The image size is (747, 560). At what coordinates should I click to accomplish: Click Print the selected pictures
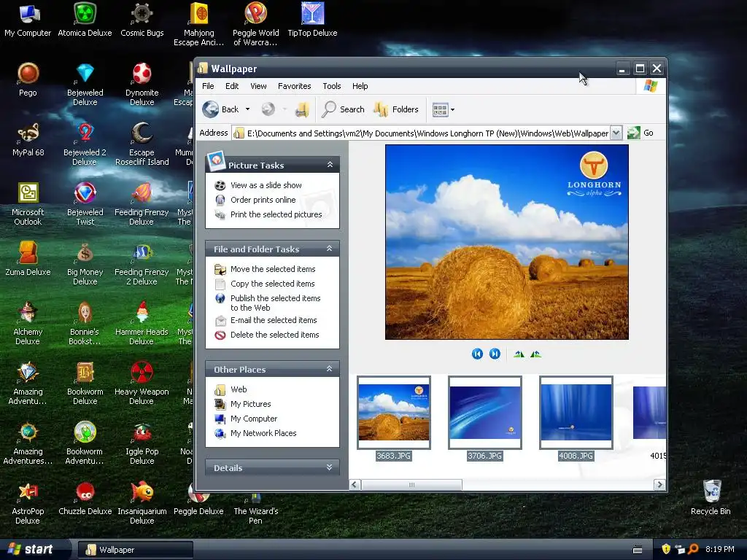tap(276, 215)
